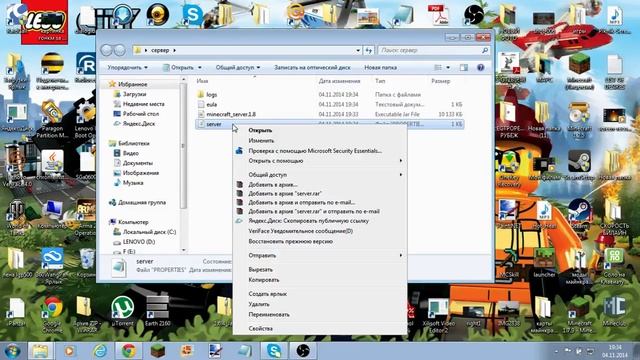Open Рабочий стол in navigation pane
Viewport: 640px width, 360px height.
[141, 114]
